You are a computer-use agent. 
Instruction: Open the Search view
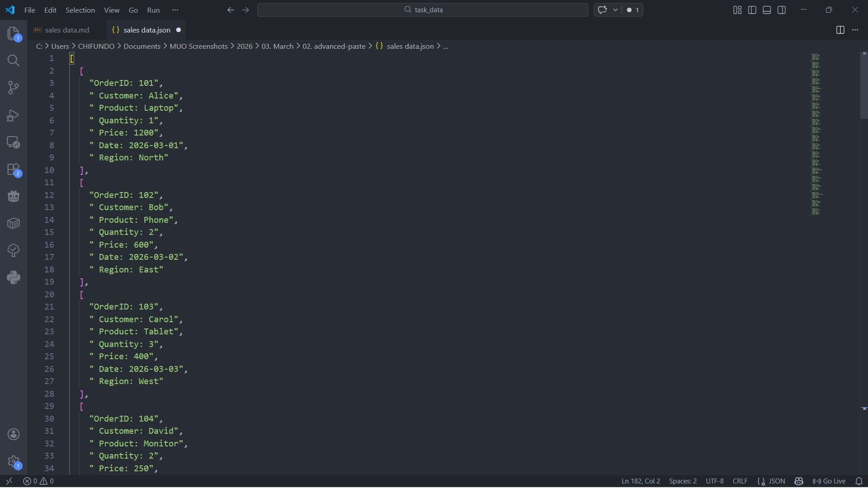point(14,61)
